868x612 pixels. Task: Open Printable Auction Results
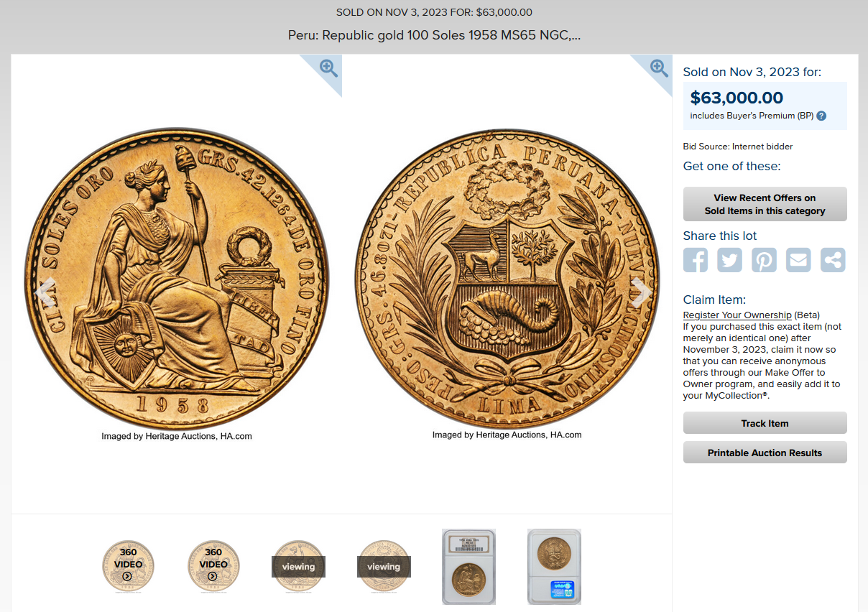[765, 453]
